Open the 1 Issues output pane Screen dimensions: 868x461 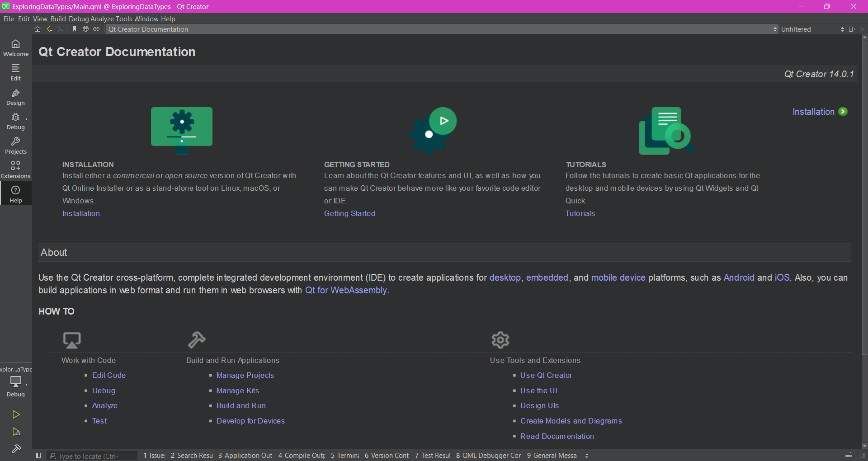[x=154, y=456]
